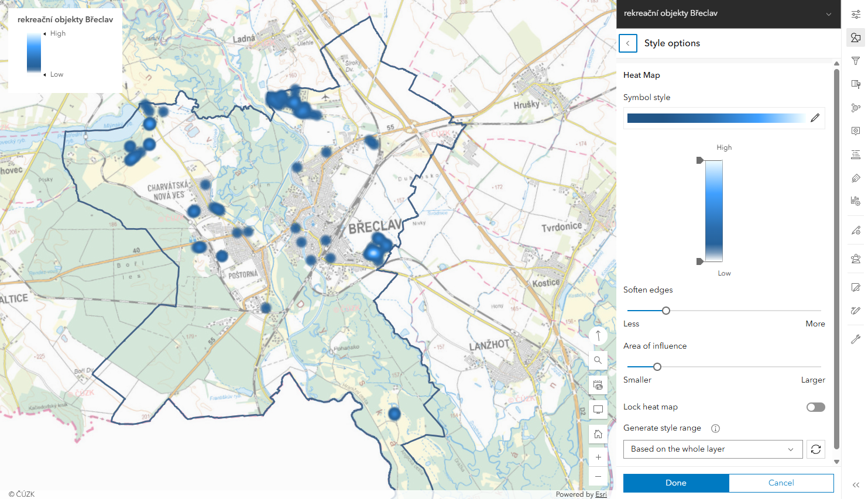This screenshot has height=499, width=868.
Task: Return map to default Home extent
Action: click(x=598, y=434)
